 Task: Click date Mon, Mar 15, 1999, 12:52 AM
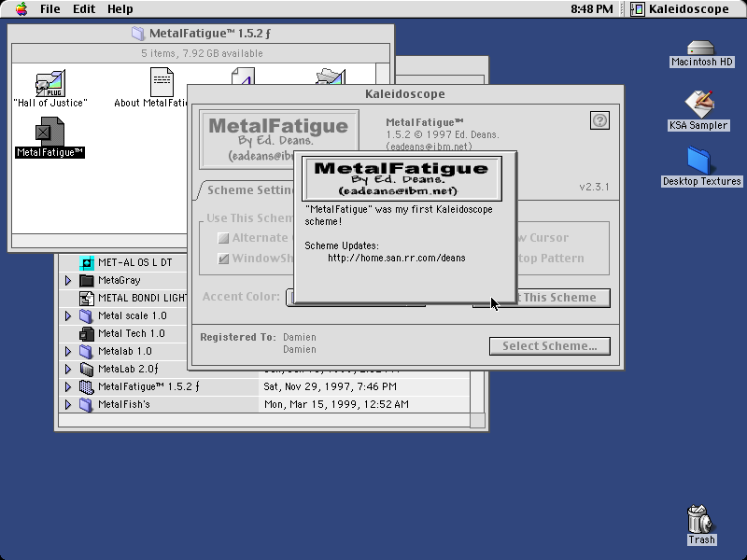336,404
